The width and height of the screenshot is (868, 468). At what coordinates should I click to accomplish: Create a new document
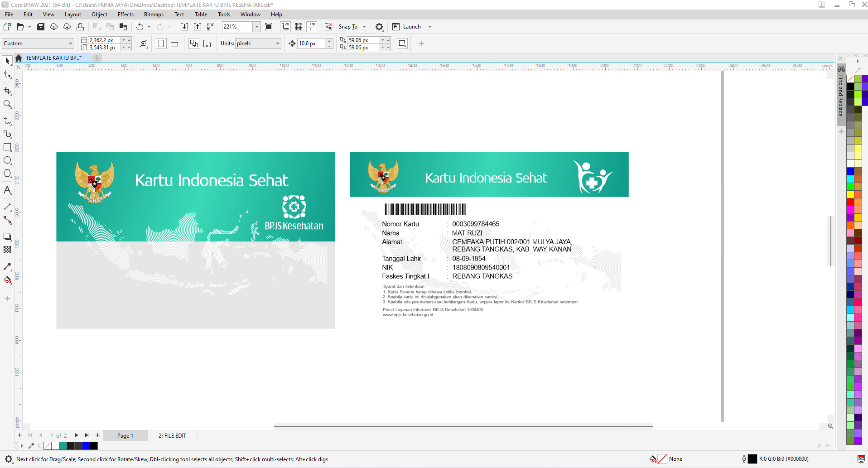[x=7, y=27]
